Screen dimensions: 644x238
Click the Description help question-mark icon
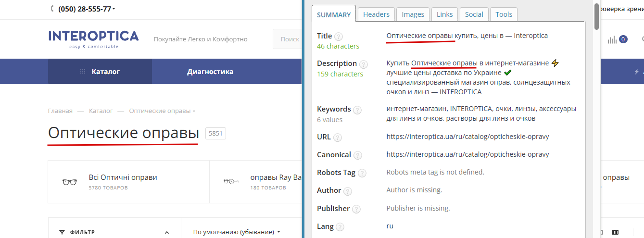[363, 64]
